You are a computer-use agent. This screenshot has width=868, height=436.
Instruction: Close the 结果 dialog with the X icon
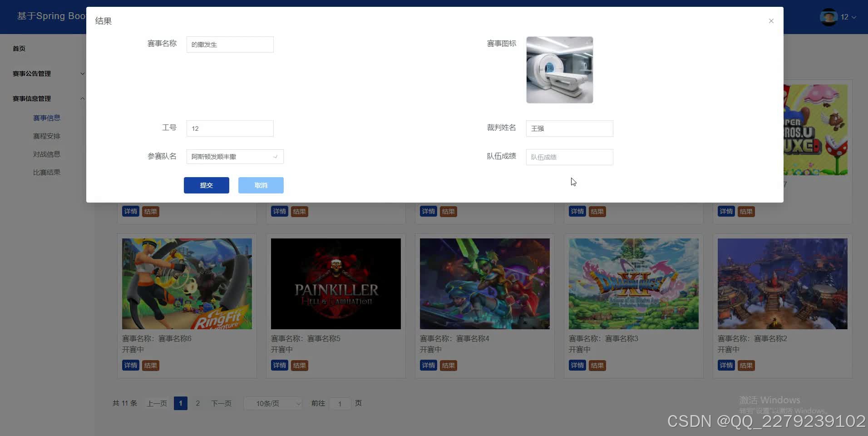(x=771, y=21)
